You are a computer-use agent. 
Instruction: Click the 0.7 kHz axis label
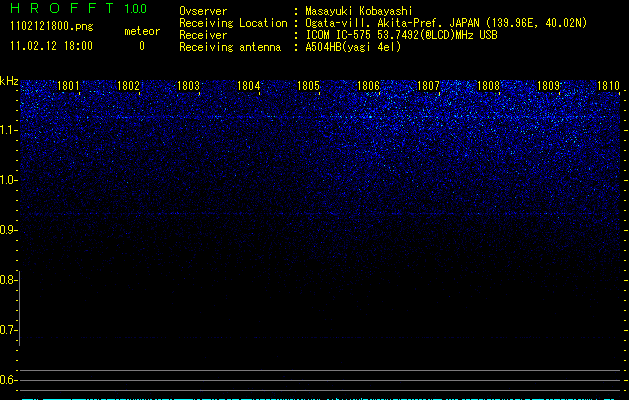tap(8, 330)
